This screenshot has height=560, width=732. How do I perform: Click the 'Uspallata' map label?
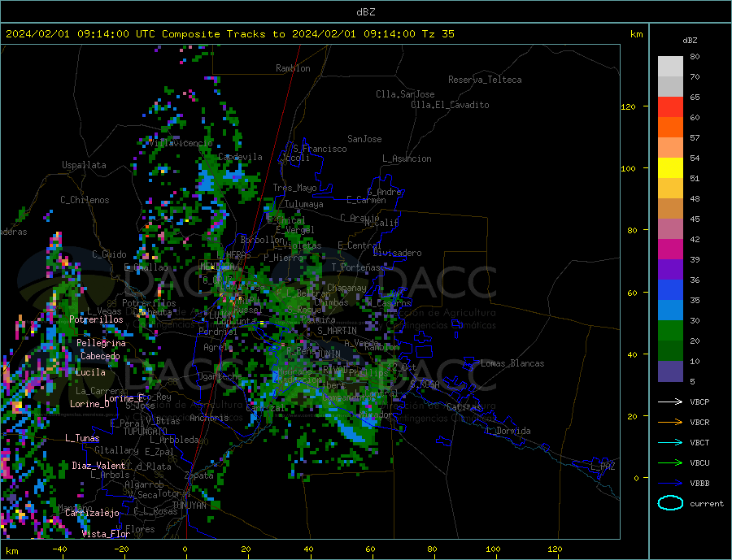click(84, 165)
